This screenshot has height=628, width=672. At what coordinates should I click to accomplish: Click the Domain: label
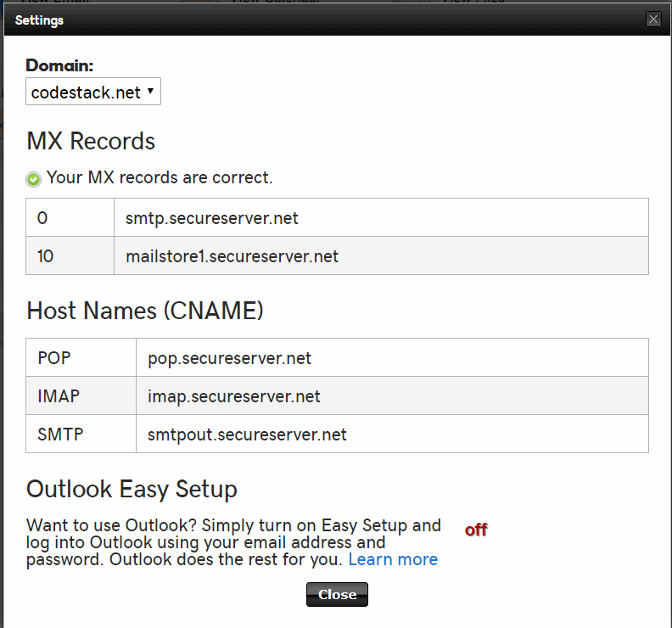59,65
